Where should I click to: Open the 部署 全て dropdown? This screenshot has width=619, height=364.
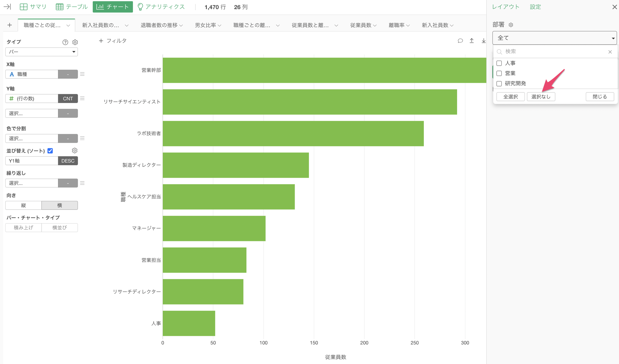point(554,38)
